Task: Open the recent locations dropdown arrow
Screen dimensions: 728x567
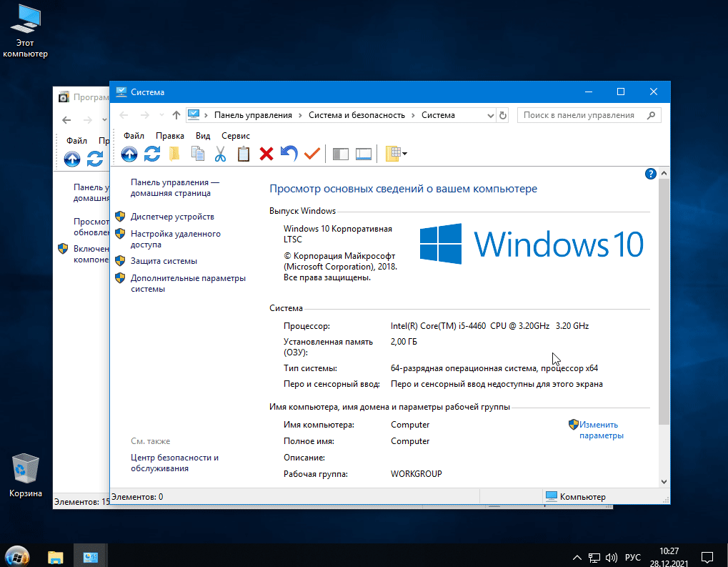Action: pyautogui.click(x=161, y=115)
